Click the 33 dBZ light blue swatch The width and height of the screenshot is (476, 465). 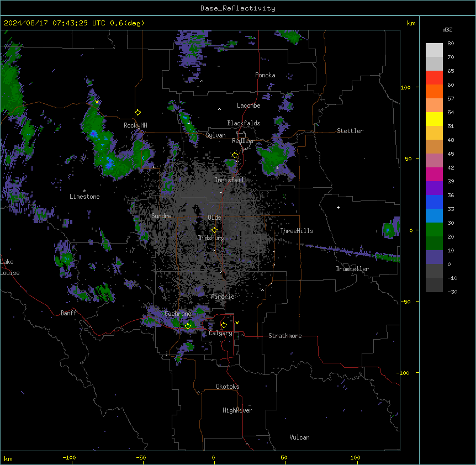[x=434, y=215]
